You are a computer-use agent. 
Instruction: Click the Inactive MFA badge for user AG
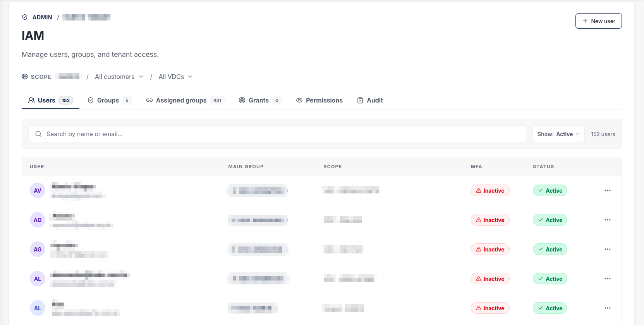coord(490,249)
